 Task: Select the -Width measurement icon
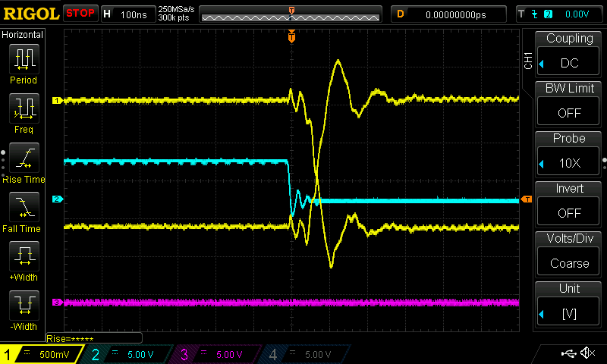point(24,305)
